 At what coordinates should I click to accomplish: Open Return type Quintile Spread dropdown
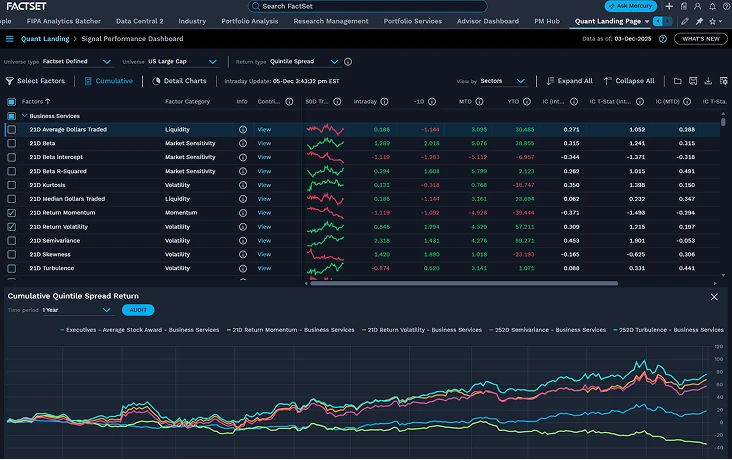[x=304, y=62]
